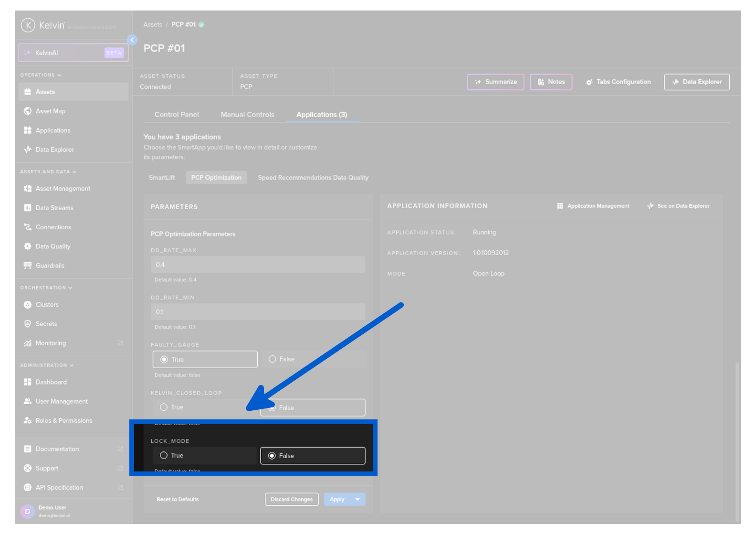Viewport: 756px width, 535px height.
Task: Click the DD_RATE_MAX input field
Action: 258,265
